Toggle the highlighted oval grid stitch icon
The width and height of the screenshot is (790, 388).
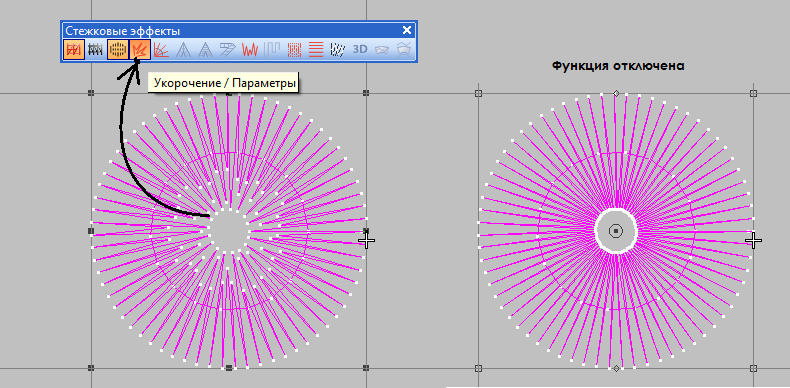(x=118, y=49)
